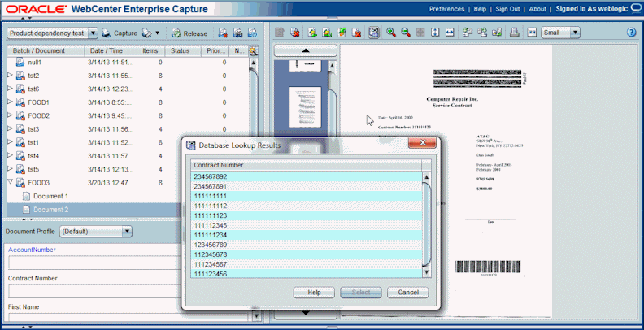This screenshot has width=644, height=330.
Task: Click the Capture scanner icon
Action: point(107,33)
